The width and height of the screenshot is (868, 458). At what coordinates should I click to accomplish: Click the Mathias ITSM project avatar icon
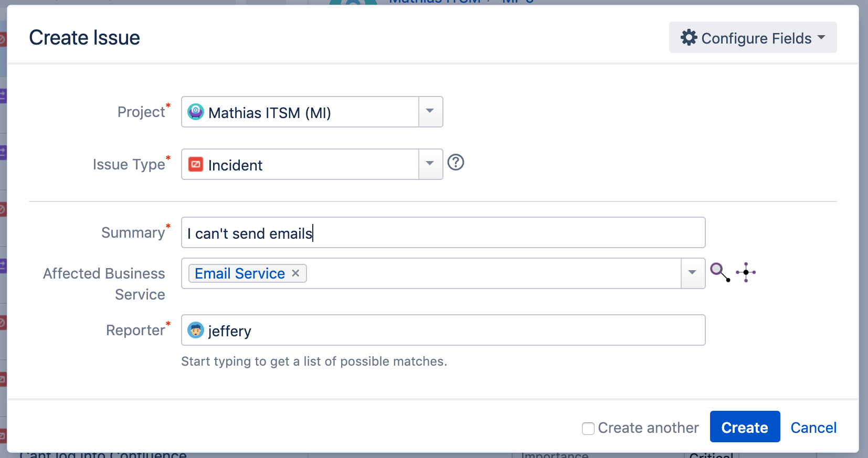click(196, 112)
